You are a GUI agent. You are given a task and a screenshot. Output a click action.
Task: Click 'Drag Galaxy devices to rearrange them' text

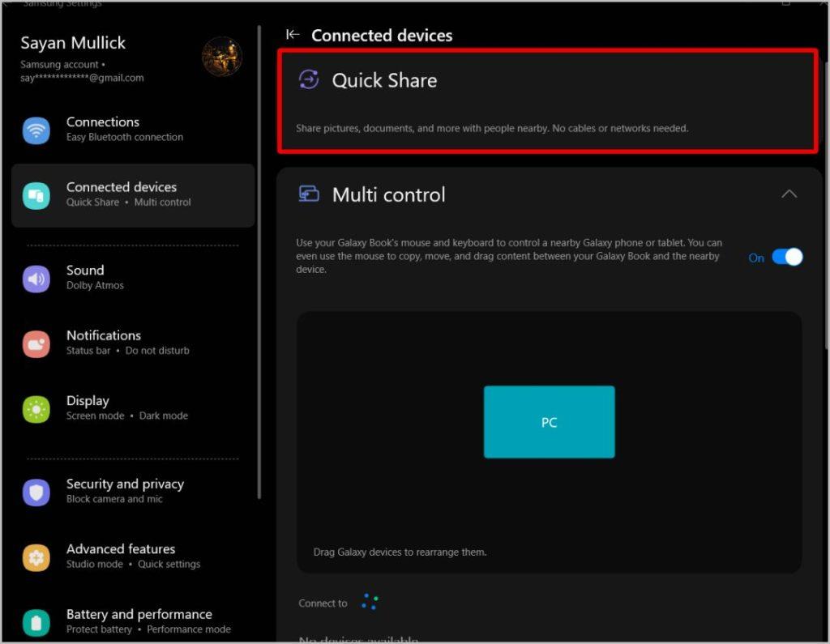pyautogui.click(x=400, y=552)
